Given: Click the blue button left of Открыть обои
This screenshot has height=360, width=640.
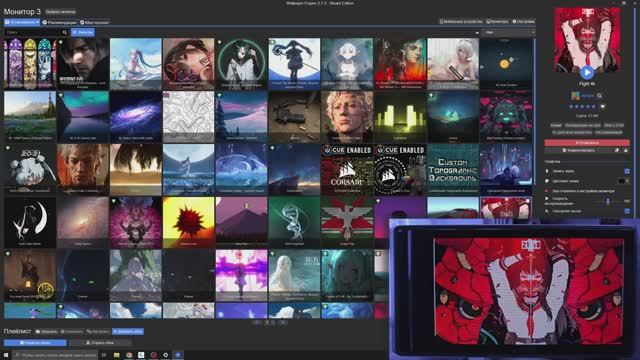Looking at the screenshot, I should tap(35, 343).
